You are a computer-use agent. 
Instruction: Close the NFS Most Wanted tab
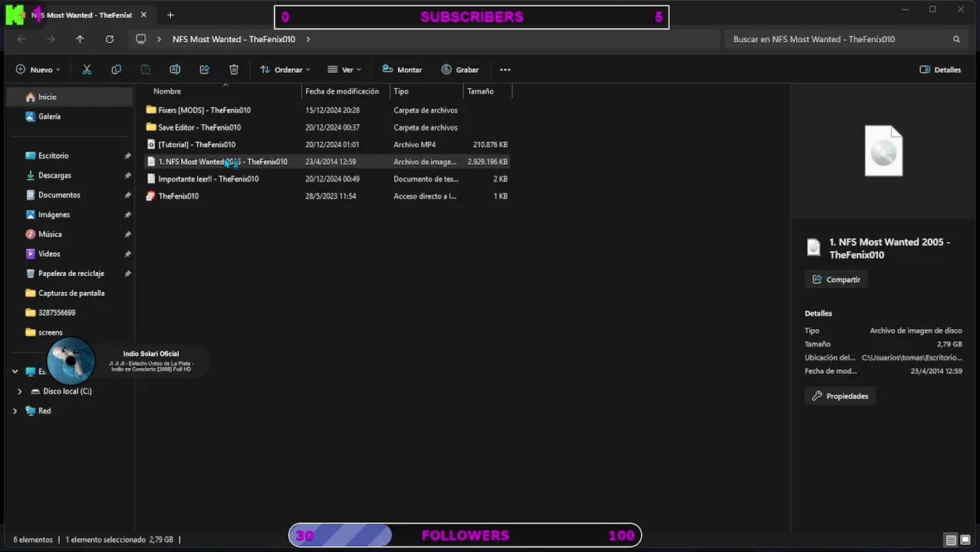tap(143, 15)
